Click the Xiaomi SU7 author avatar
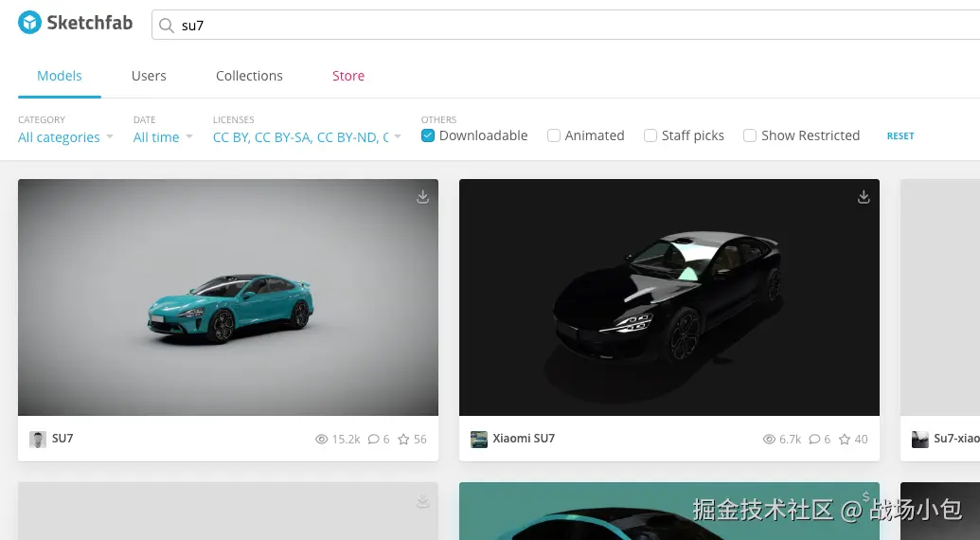 [479, 440]
